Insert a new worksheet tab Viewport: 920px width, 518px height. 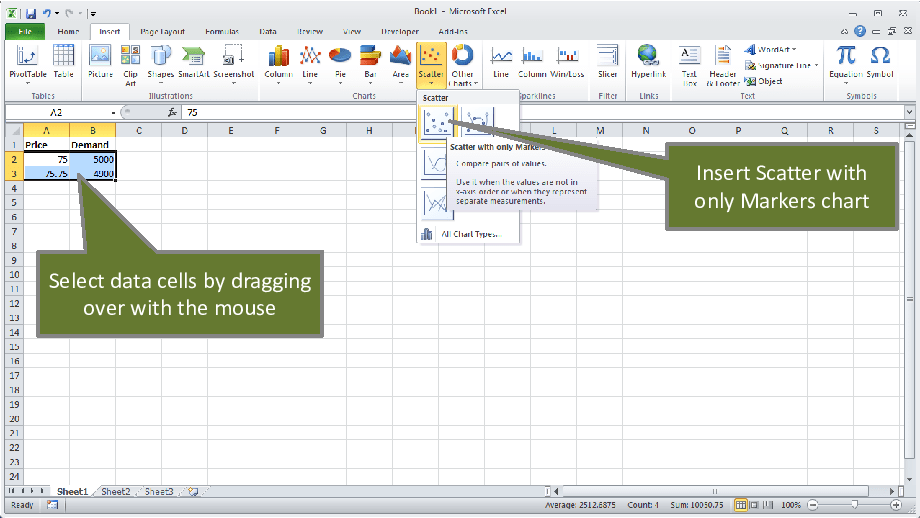(193, 492)
